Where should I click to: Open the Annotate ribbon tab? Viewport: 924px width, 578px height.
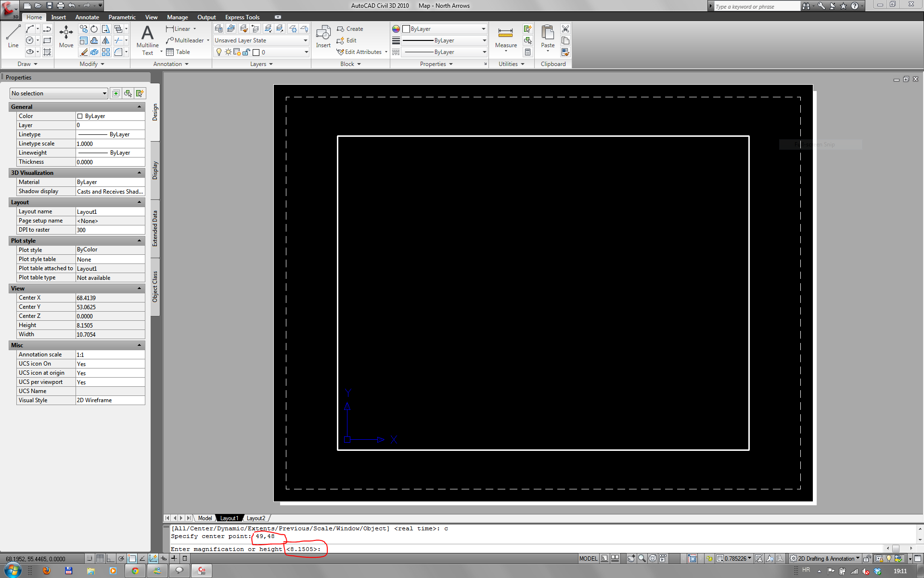(87, 17)
